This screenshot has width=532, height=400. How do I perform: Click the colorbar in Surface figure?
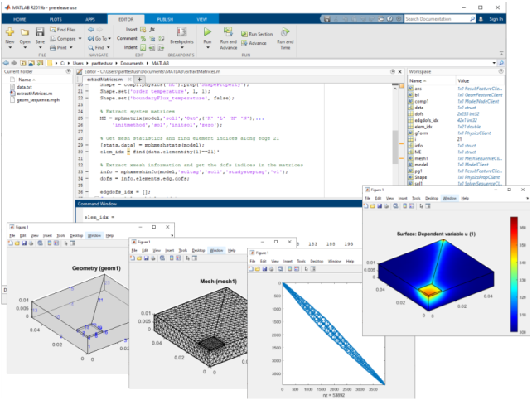[514, 274]
